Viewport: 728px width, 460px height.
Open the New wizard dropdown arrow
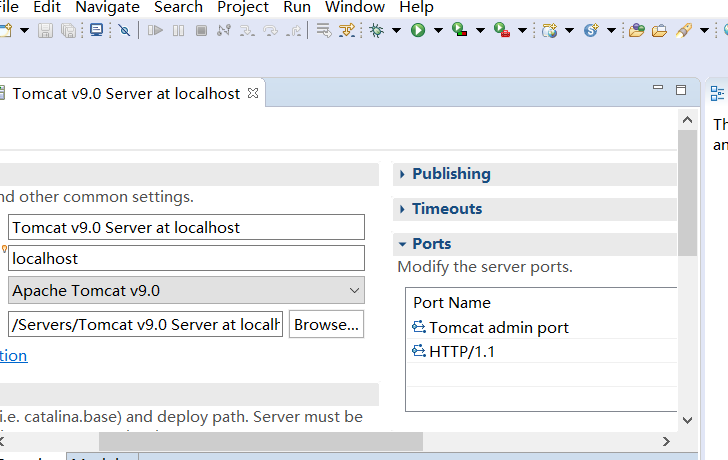click(24, 31)
